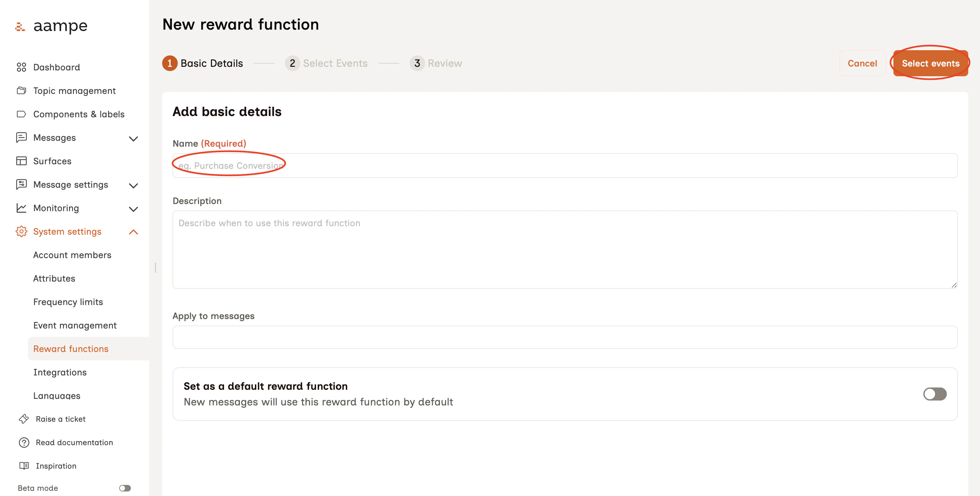Viewport: 980px width, 496px height.
Task: Click the Cancel button
Action: click(x=862, y=63)
